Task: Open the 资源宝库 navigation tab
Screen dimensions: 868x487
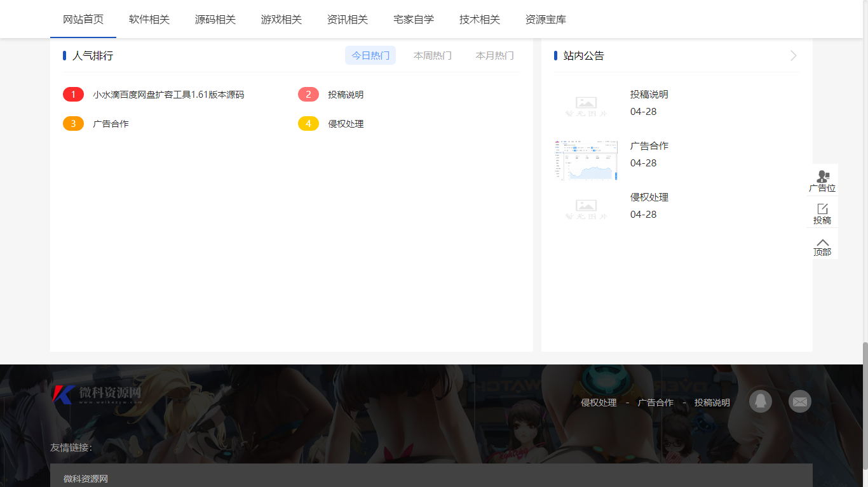Action: [x=546, y=19]
